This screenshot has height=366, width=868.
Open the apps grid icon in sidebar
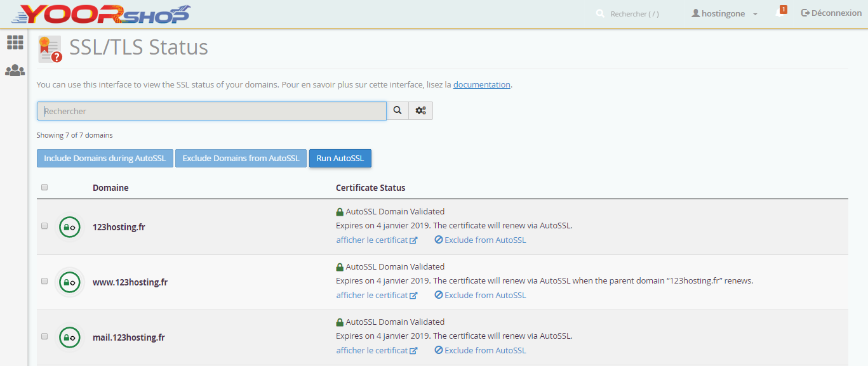(x=14, y=42)
